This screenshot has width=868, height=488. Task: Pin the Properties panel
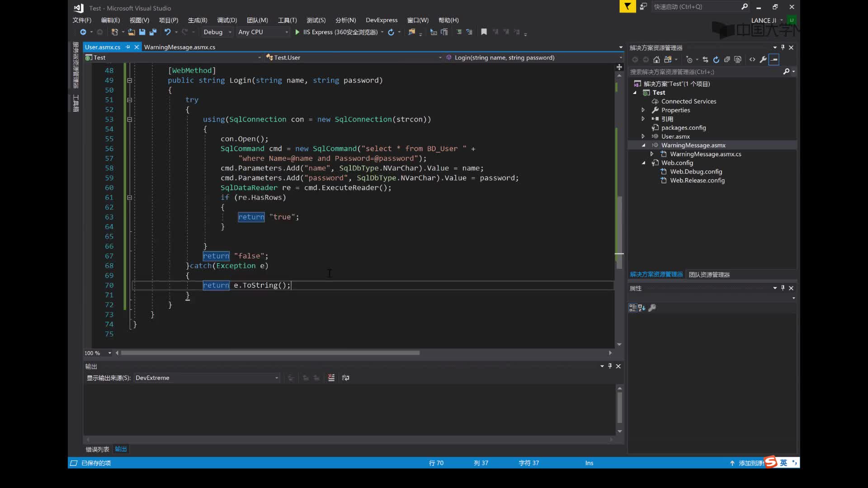(783, 288)
